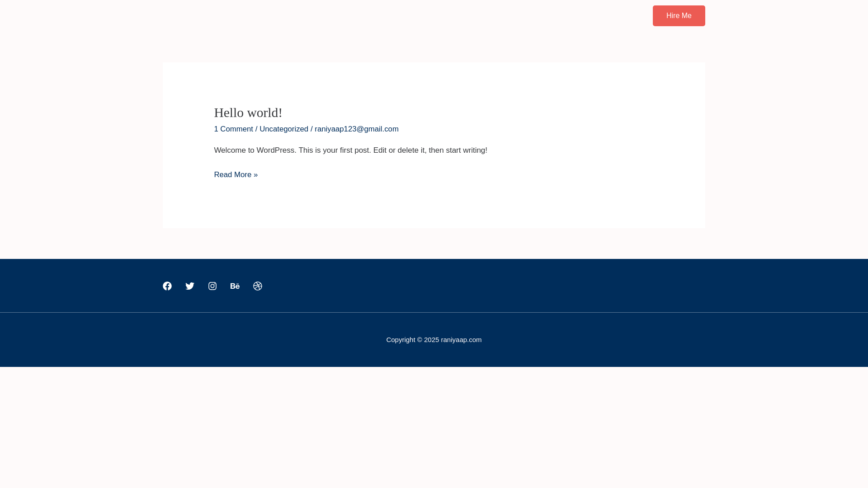Open the Twitter icon in the footer
The height and width of the screenshot is (488, 868).
[190, 286]
